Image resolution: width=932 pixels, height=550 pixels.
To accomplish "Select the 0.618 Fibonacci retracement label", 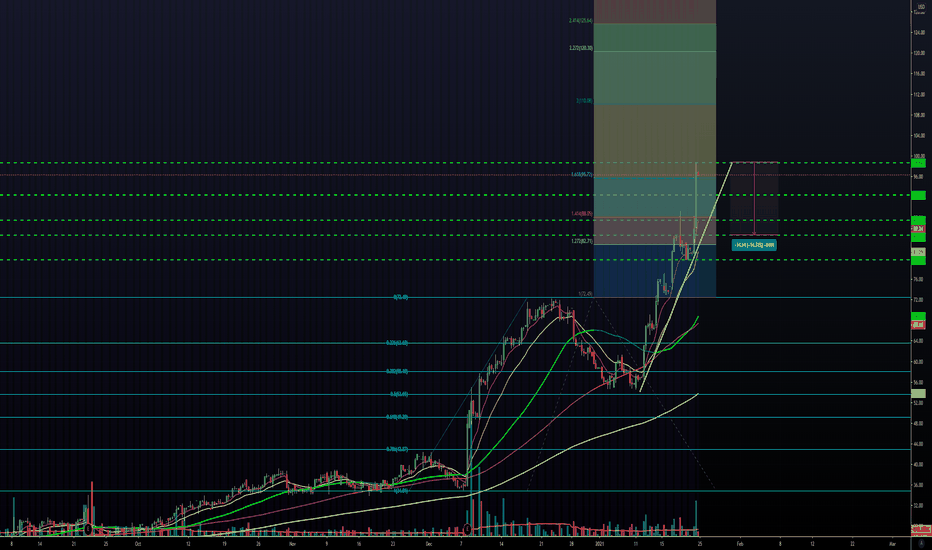I will click(x=396, y=417).
